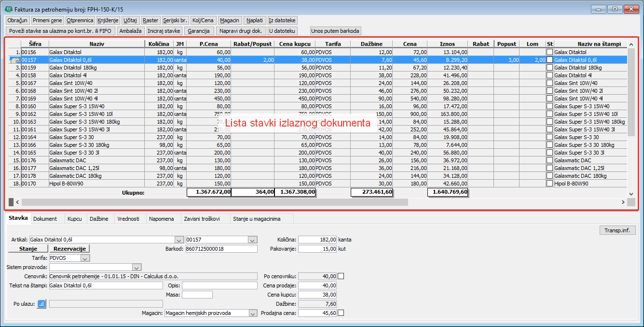Click the up arrow of the vertical scrollbar
Viewport: 644px width, 327px height.
(631, 44)
